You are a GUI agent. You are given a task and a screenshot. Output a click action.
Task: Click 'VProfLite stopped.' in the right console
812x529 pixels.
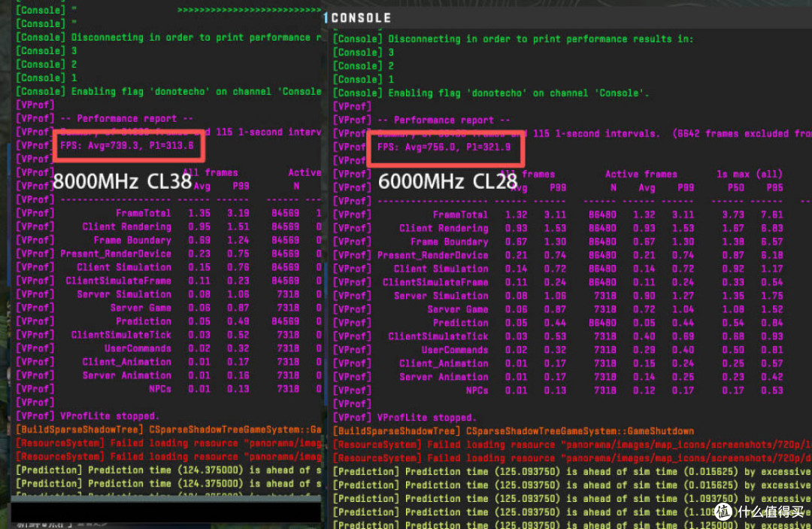pos(426,418)
